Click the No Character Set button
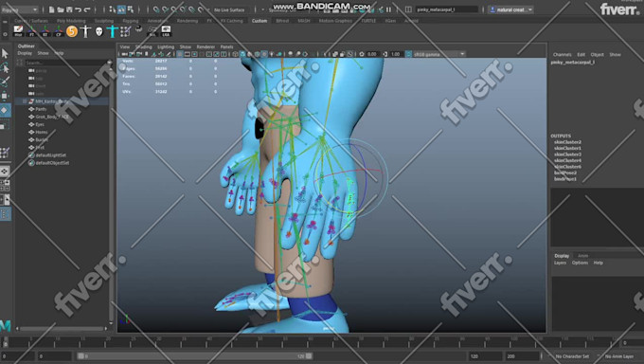644x364 pixels. coord(573,356)
